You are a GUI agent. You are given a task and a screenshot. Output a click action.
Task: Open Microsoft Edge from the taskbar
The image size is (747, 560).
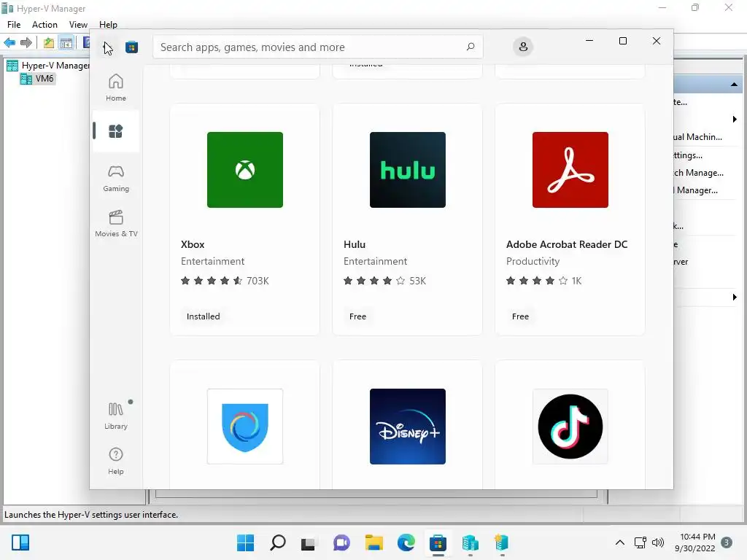click(x=406, y=542)
